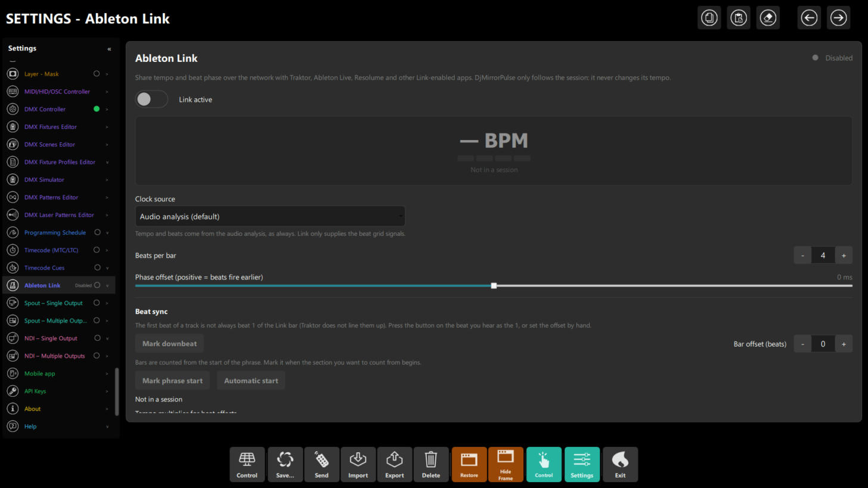The width and height of the screenshot is (868, 488).
Task: Click the Phase offset slider handle
Action: tap(494, 286)
